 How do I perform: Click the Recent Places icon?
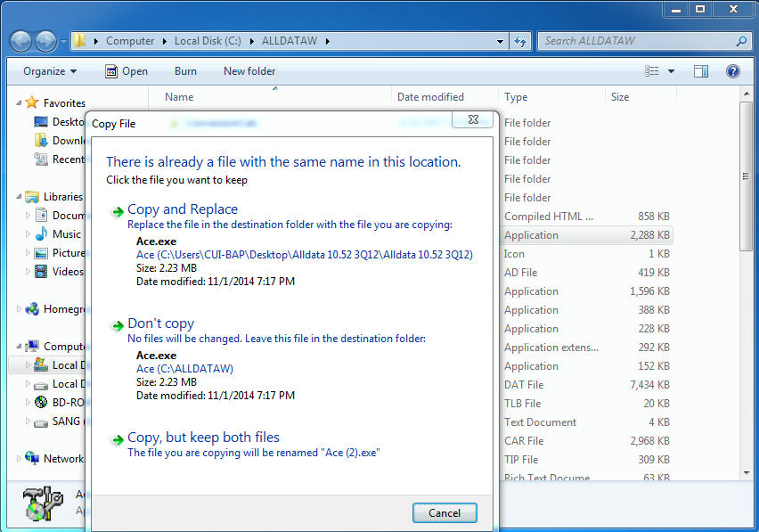[41, 160]
